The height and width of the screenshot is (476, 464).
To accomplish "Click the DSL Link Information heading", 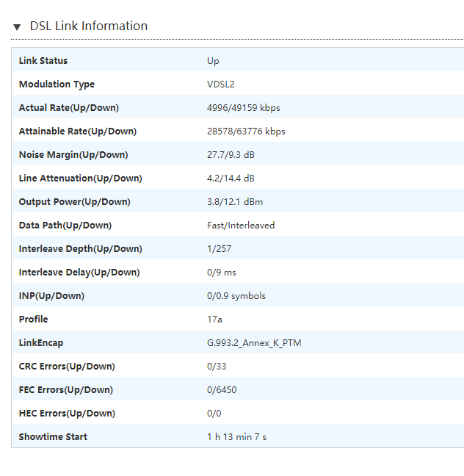I will click(x=88, y=26).
